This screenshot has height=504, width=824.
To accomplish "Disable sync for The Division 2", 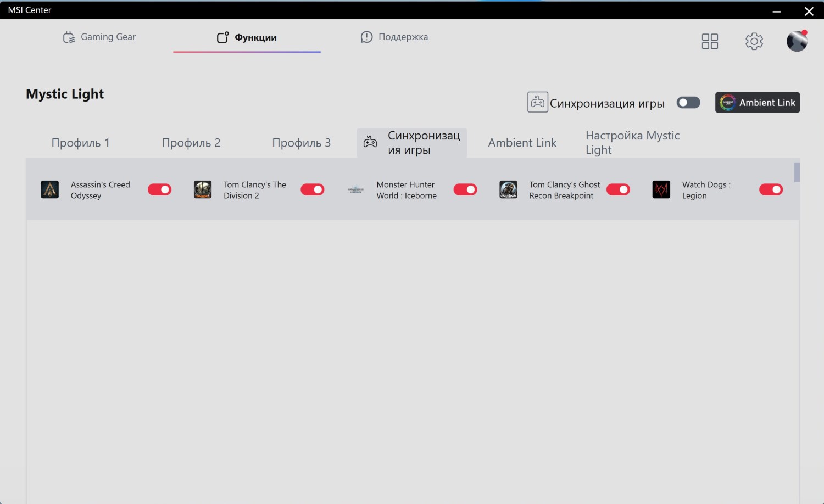I will pos(312,189).
